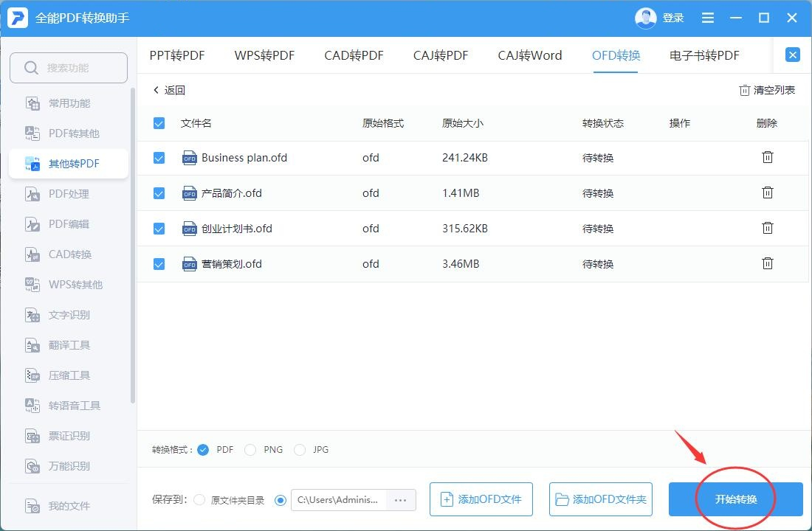
Task: Click the 开始转换 button
Action: tap(735, 499)
